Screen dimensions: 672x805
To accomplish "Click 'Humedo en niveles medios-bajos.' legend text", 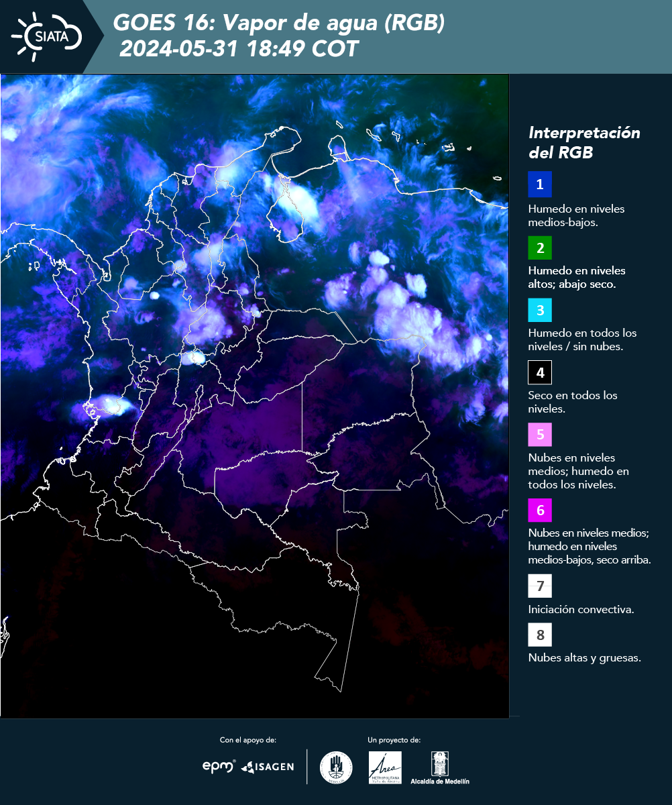I will click(576, 215).
